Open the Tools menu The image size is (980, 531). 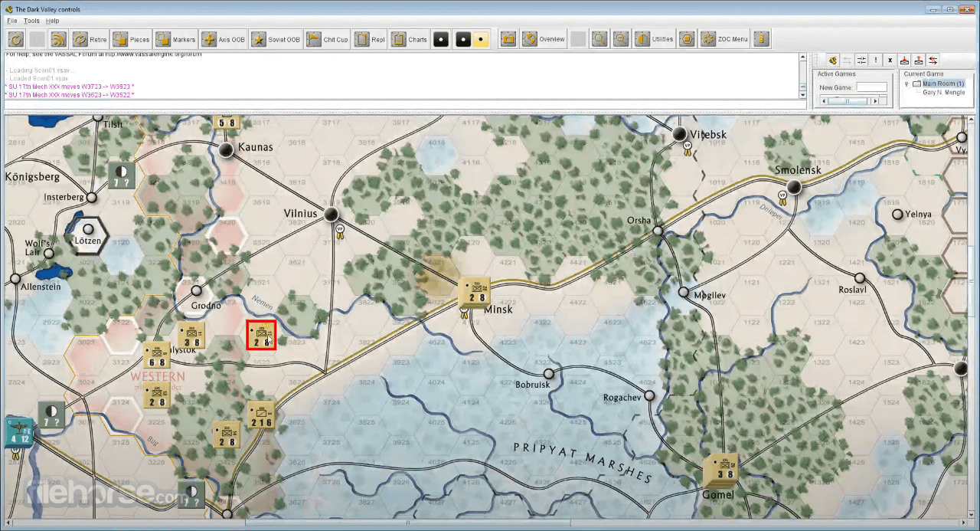click(31, 21)
